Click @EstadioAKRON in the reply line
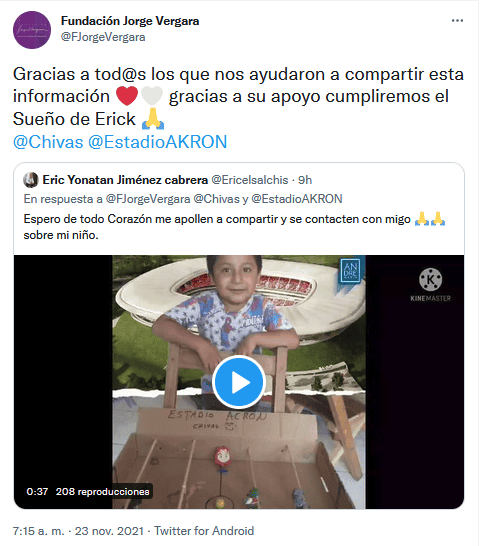Viewport: 488px width, 546px height. coord(297,199)
